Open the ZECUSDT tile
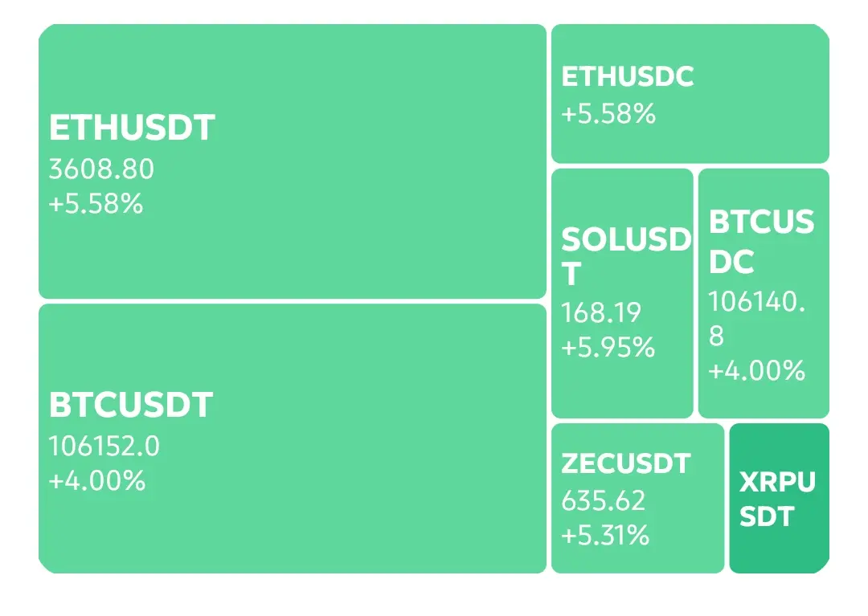Image resolution: width=868 pixels, height=616 pixels. [637, 498]
